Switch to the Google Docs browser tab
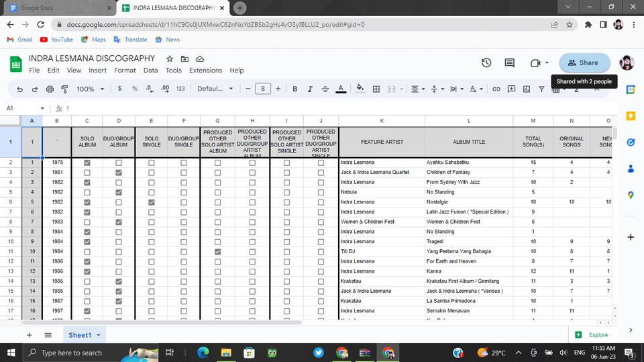The height and width of the screenshot is (362, 644). point(60,8)
